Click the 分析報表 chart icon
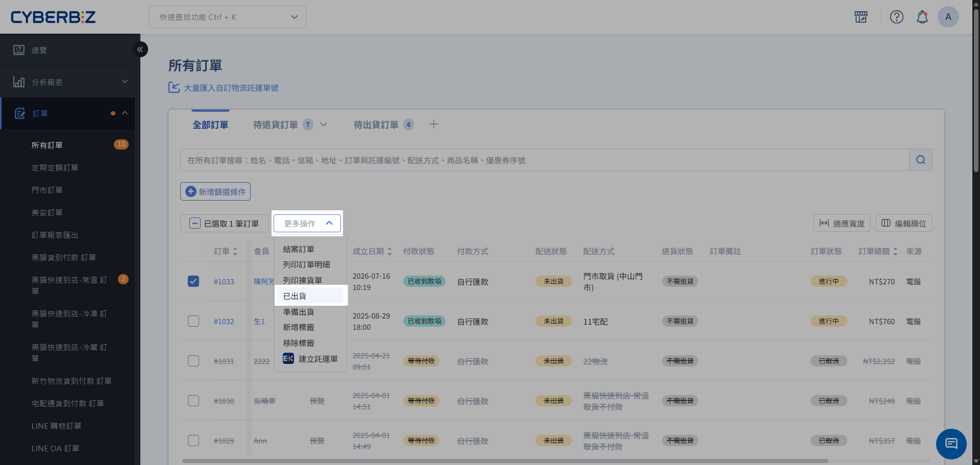 19,82
